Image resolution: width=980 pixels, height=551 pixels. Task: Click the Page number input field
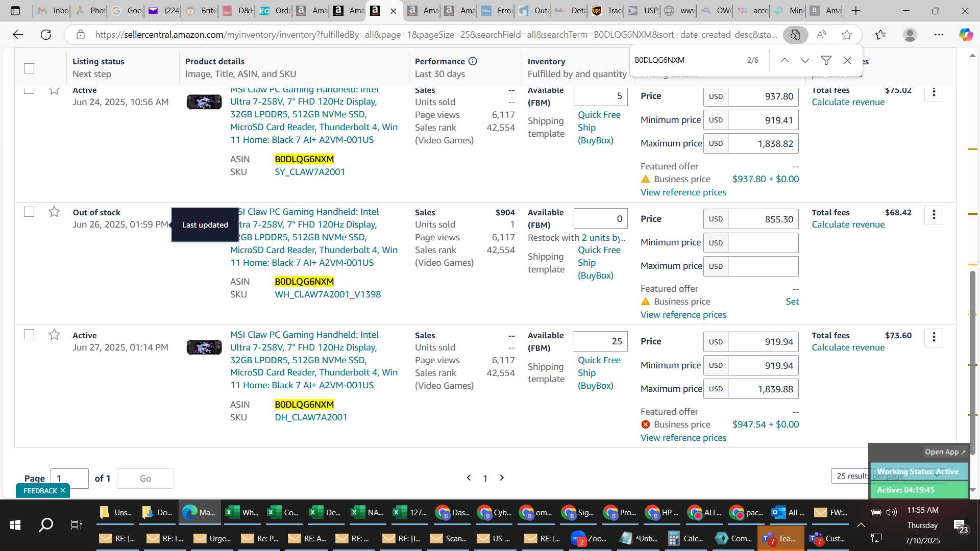pos(69,479)
